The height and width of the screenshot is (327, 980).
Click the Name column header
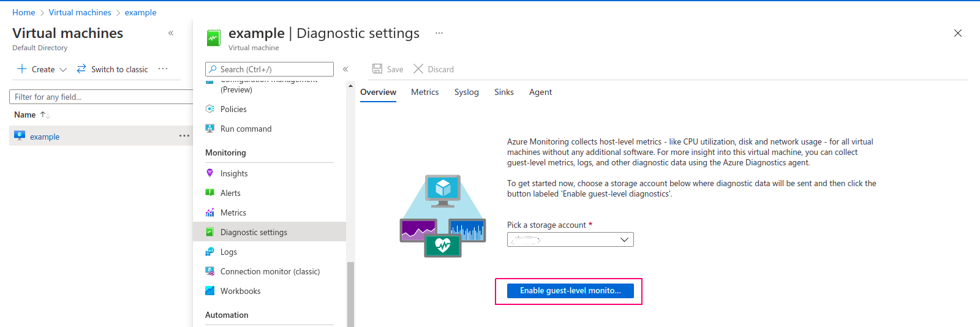(x=25, y=115)
